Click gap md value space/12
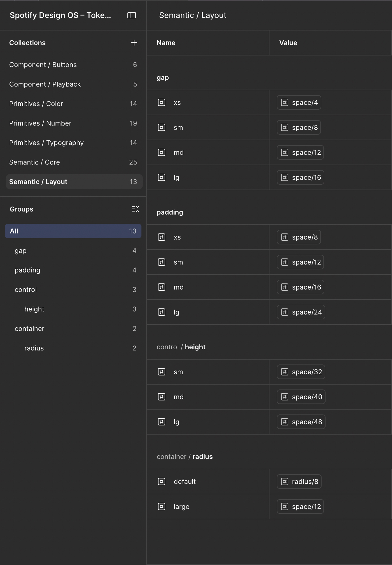392x565 pixels. click(301, 152)
